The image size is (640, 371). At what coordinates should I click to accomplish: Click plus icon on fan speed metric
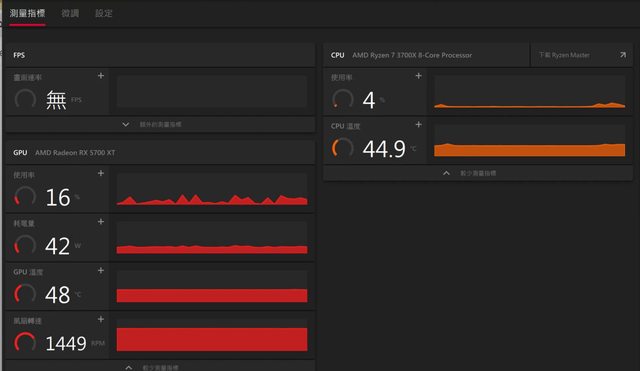click(101, 319)
